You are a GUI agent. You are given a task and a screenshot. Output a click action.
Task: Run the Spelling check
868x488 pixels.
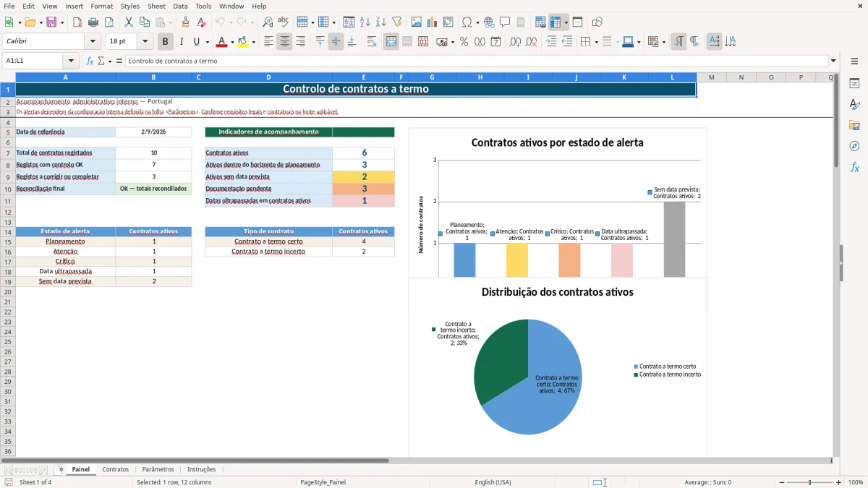(284, 22)
